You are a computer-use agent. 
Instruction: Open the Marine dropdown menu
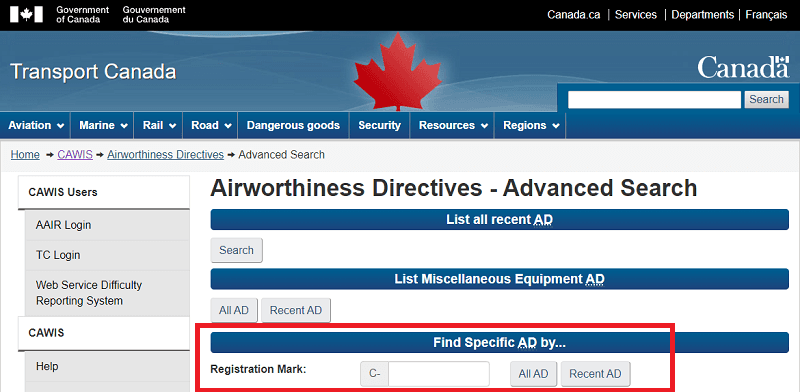pos(104,126)
